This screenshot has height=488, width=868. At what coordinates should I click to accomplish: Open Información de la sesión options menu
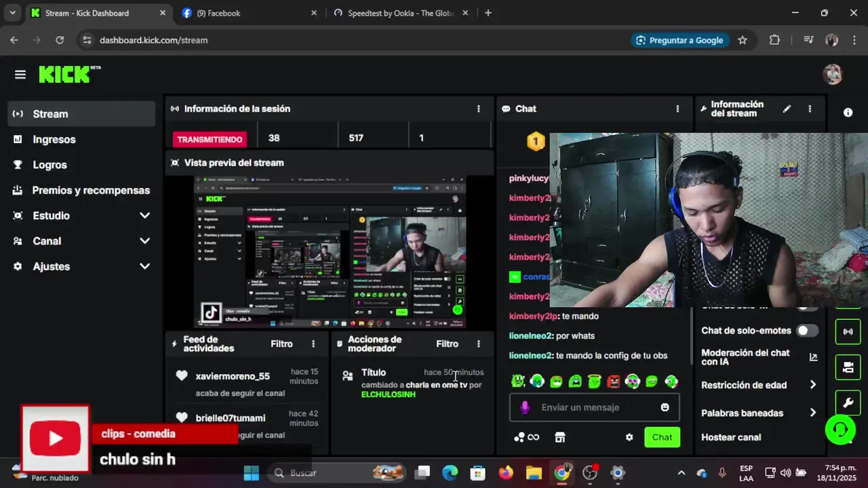coord(478,108)
